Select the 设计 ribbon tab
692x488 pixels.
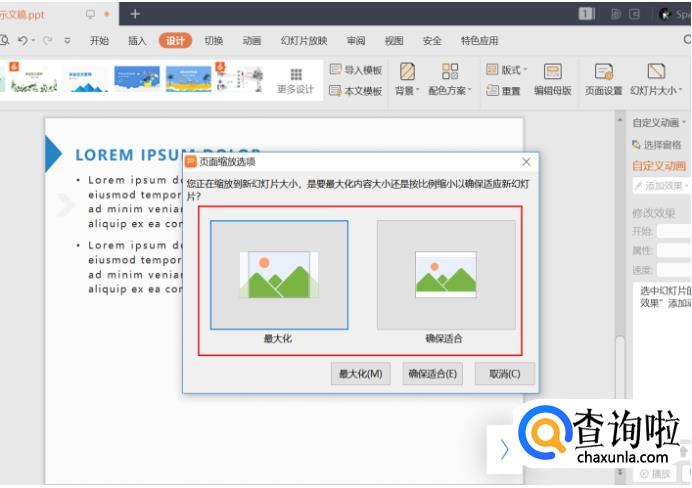pyautogui.click(x=175, y=41)
